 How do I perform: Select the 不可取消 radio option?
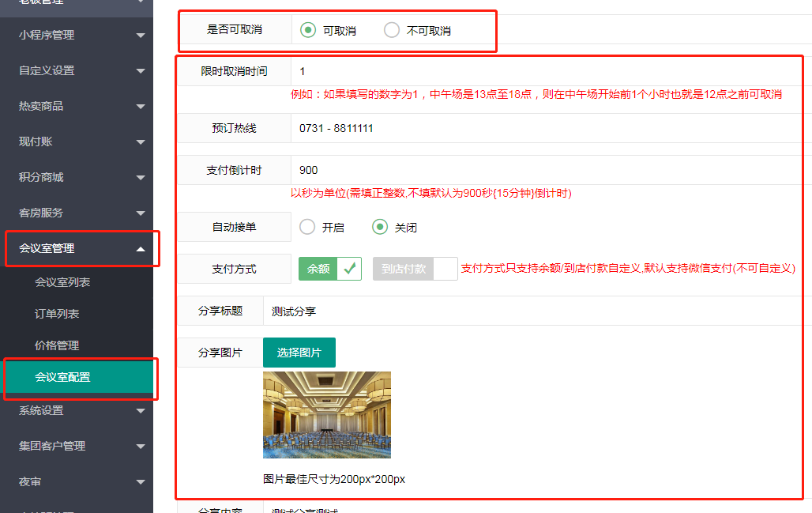[392, 31]
